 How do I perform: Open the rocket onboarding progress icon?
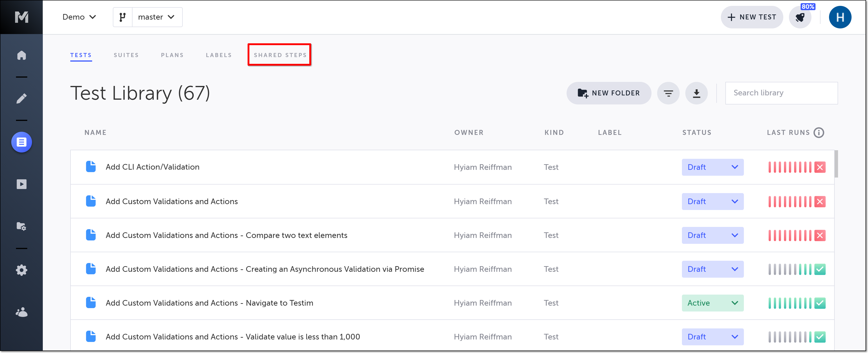800,17
